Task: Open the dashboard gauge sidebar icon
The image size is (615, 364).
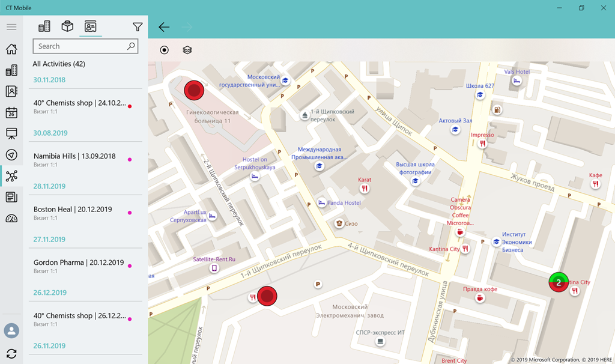Action: [11, 218]
